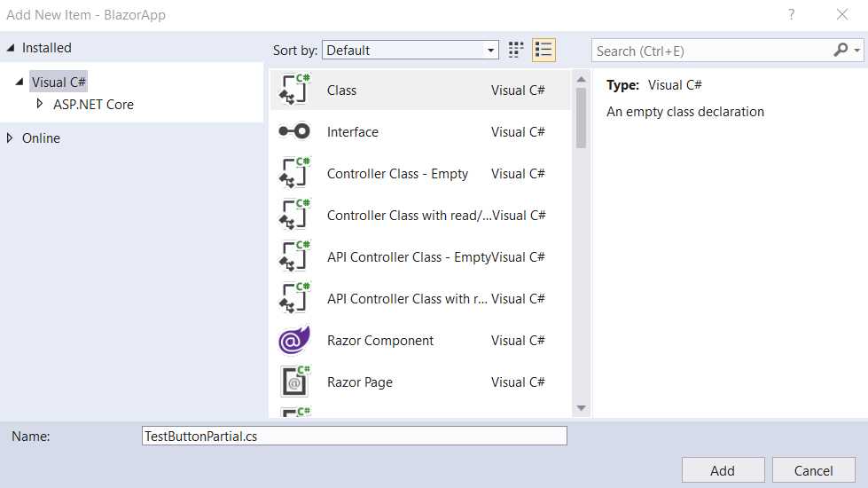
Task: Click 'API Controller Class - Empty' text
Action: click(409, 257)
